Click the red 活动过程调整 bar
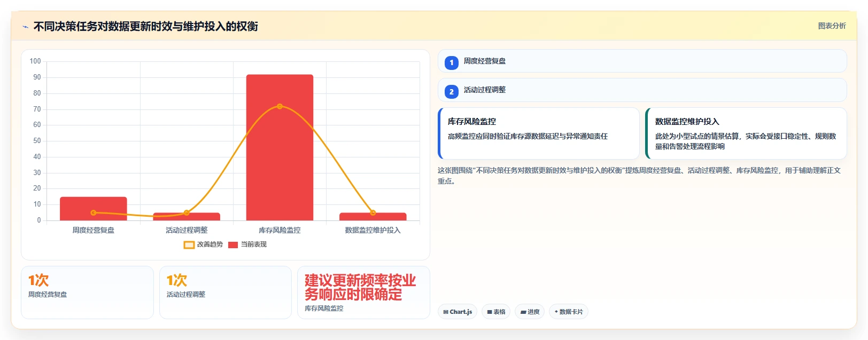Image resolution: width=868 pixels, height=340 pixels. pyautogui.click(x=187, y=217)
